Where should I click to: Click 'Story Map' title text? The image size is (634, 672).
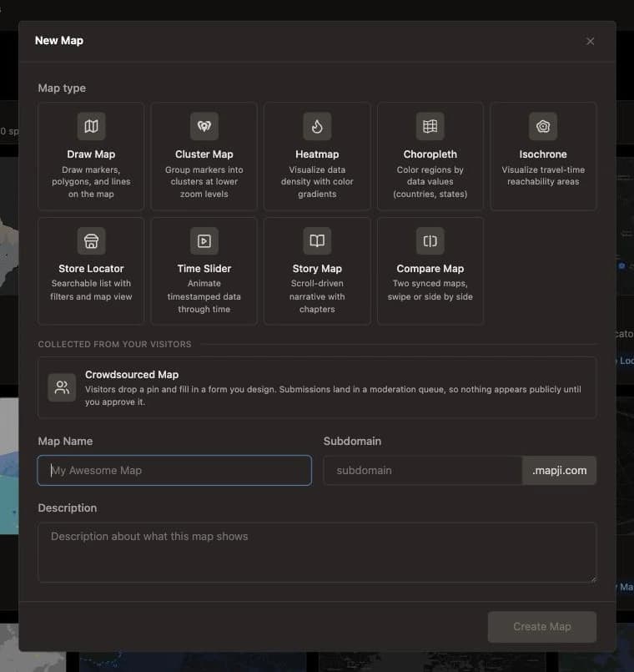coord(317,269)
